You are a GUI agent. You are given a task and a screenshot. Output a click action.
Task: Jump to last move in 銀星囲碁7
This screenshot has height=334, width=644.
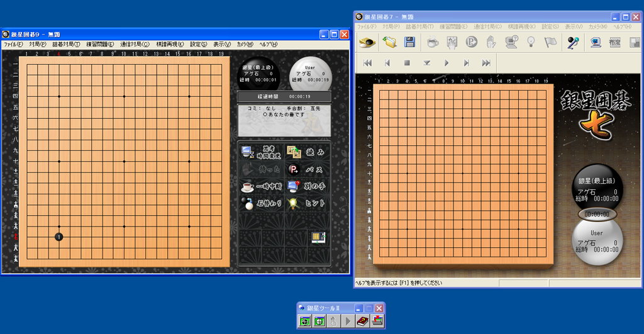pyautogui.click(x=486, y=63)
